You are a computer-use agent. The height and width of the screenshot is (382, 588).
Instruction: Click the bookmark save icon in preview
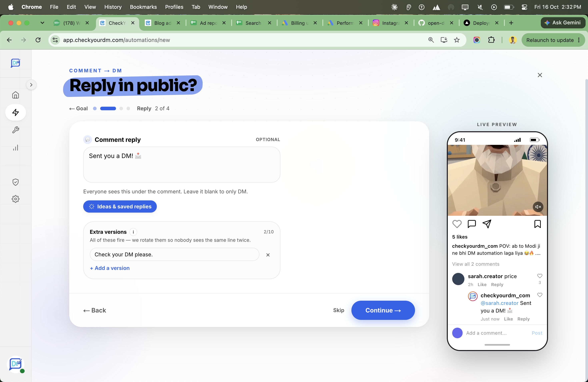[537, 224]
